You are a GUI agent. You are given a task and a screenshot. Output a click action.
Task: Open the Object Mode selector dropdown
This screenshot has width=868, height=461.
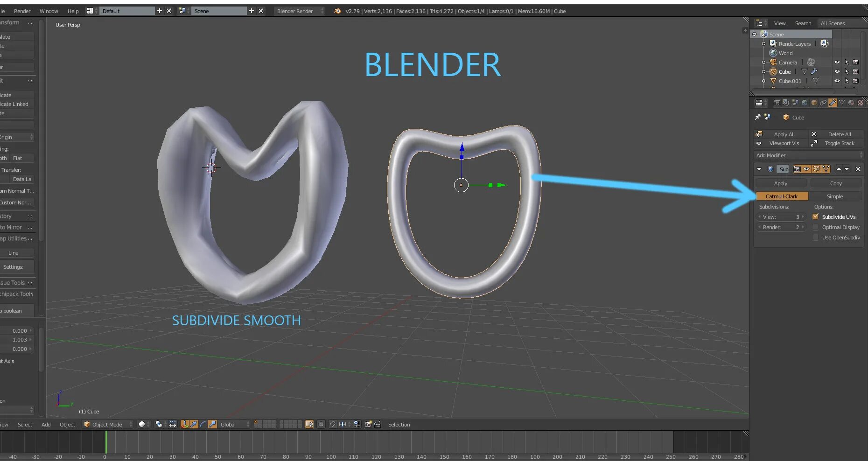coord(108,424)
